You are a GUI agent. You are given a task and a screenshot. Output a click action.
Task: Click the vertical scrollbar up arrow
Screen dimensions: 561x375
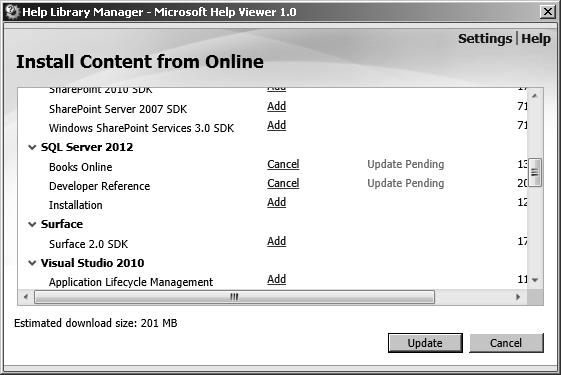pyautogui.click(x=535, y=96)
